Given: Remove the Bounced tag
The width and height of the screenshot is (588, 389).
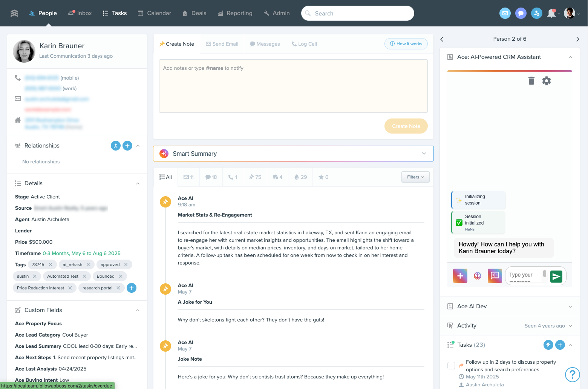Looking at the screenshot, I should click(121, 276).
